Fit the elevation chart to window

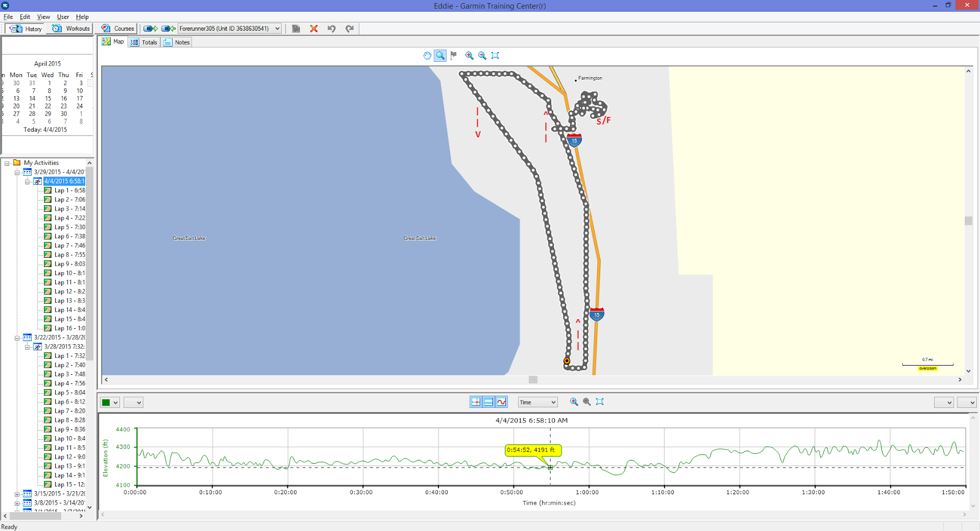[600, 402]
